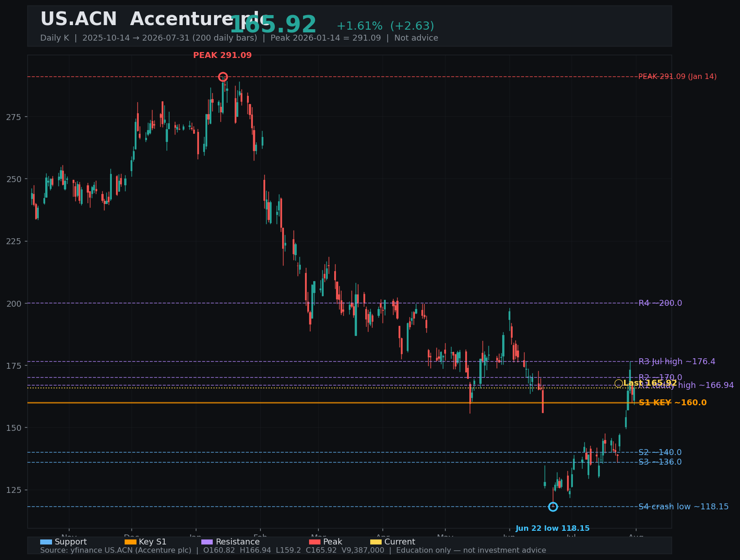Click the 275 y-axis tick label

coord(14,117)
